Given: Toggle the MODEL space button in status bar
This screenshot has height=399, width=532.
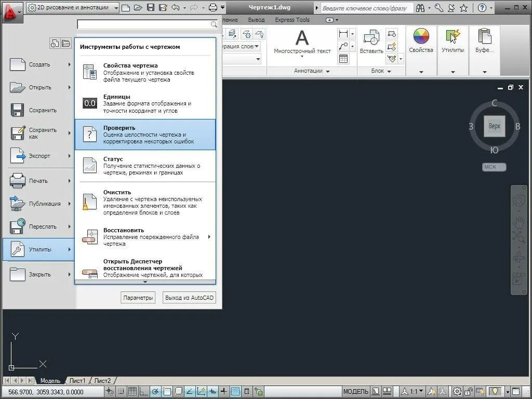Looking at the screenshot, I should [355, 392].
